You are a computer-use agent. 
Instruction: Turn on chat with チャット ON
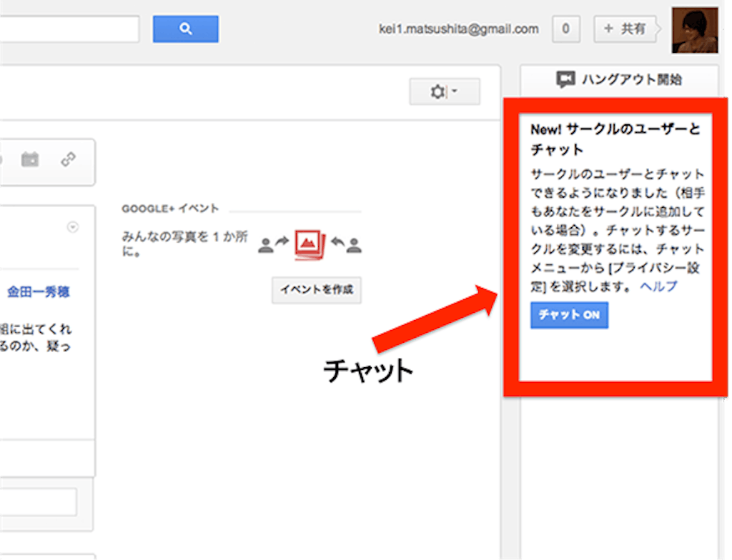point(569,315)
